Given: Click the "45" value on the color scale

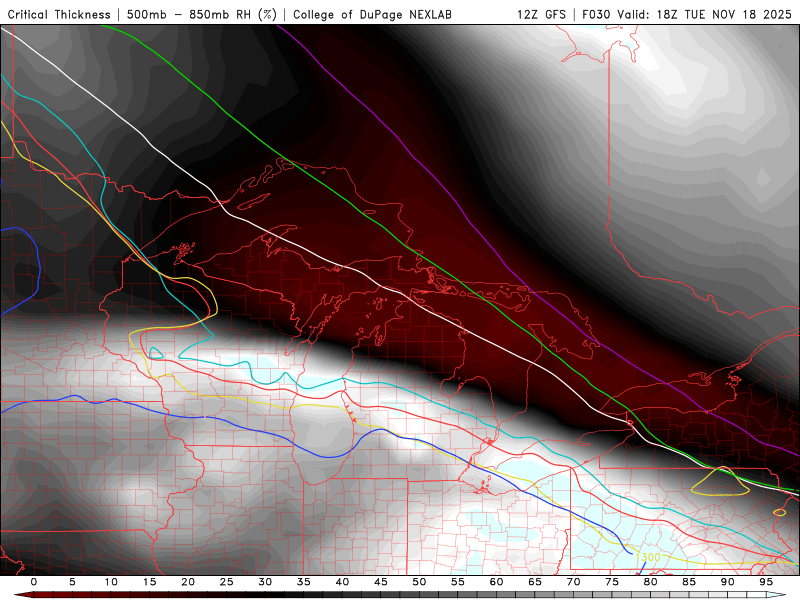Looking at the screenshot, I should (x=381, y=582).
